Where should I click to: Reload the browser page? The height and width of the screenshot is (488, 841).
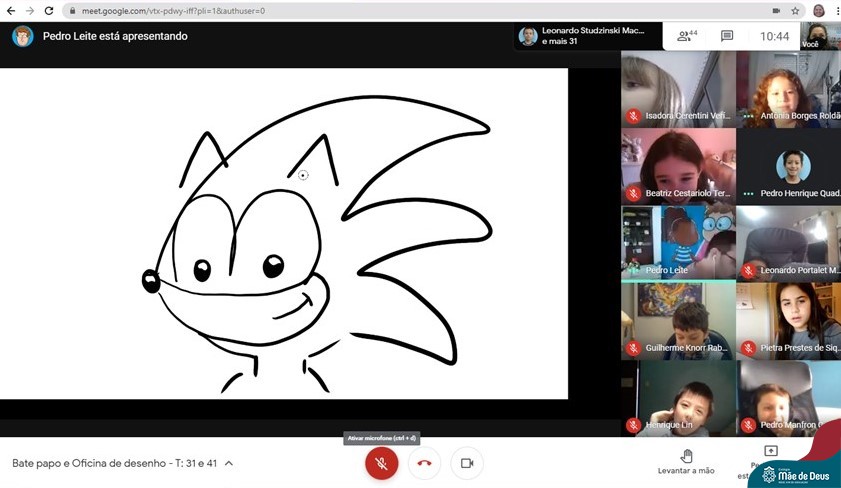tap(49, 10)
